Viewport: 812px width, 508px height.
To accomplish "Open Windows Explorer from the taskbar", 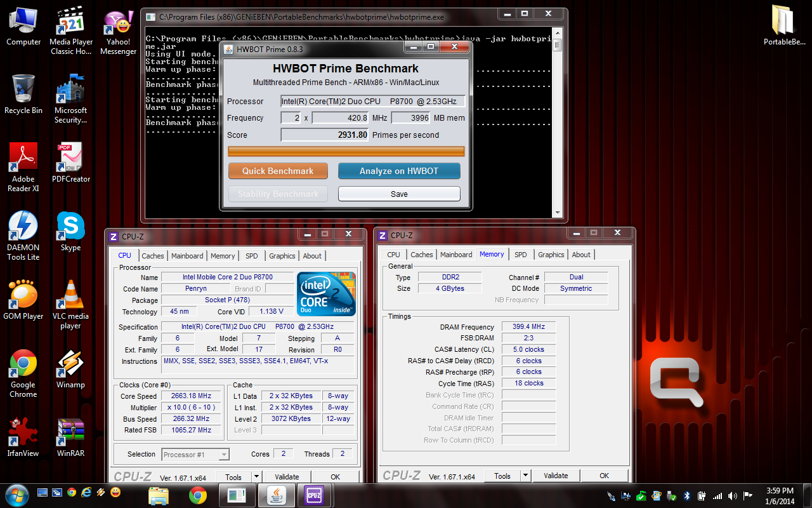I will click(159, 495).
